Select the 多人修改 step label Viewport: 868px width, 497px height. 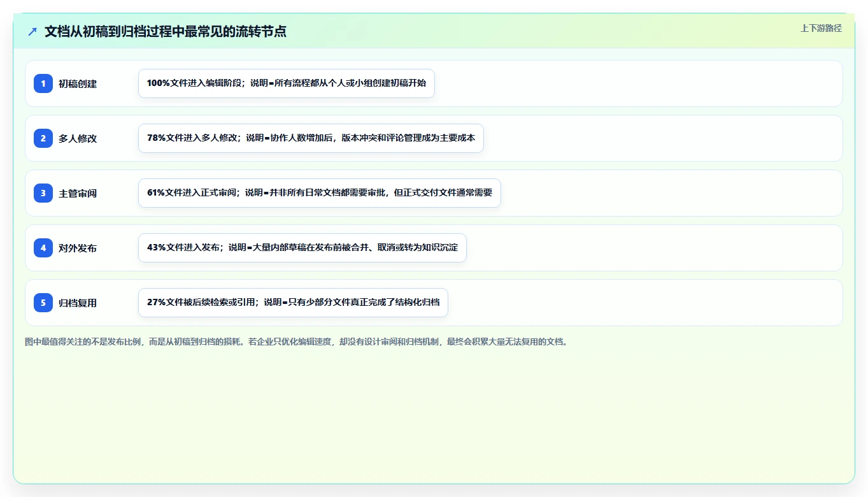[x=78, y=138]
